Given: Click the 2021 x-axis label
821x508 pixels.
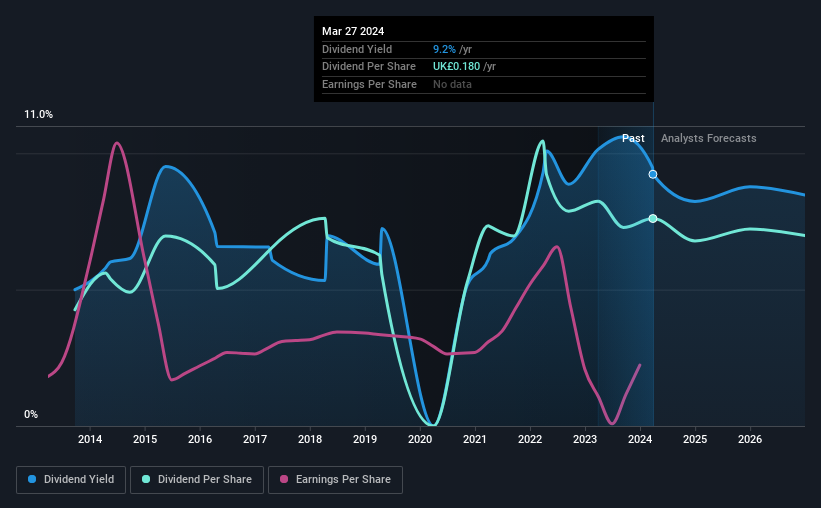Looking at the screenshot, I should pos(475,439).
